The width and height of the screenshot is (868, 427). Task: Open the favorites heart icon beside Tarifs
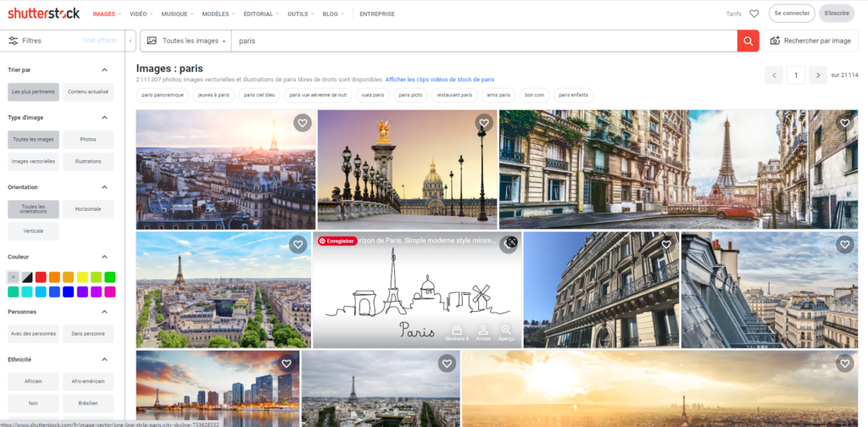[x=754, y=14]
